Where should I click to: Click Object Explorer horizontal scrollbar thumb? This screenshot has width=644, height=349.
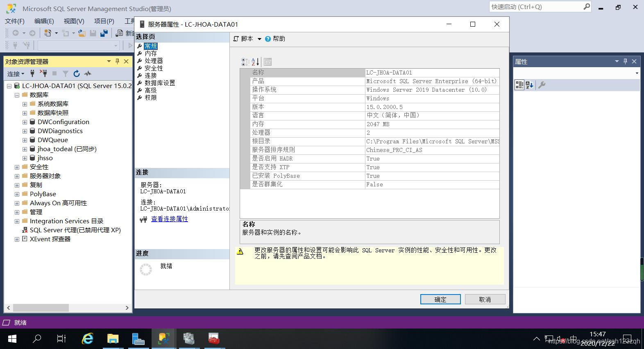tap(41, 308)
